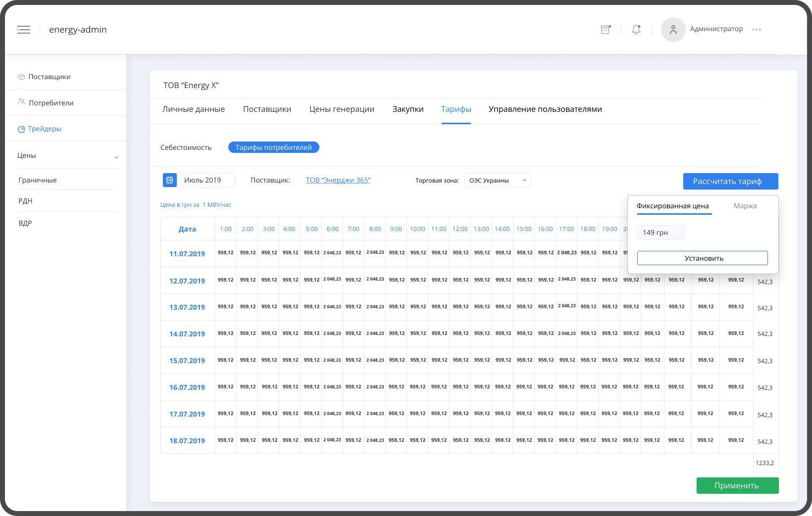Open the ТОВ "Энерджи 365" supplier link
The height and width of the screenshot is (516, 812).
[x=338, y=180]
